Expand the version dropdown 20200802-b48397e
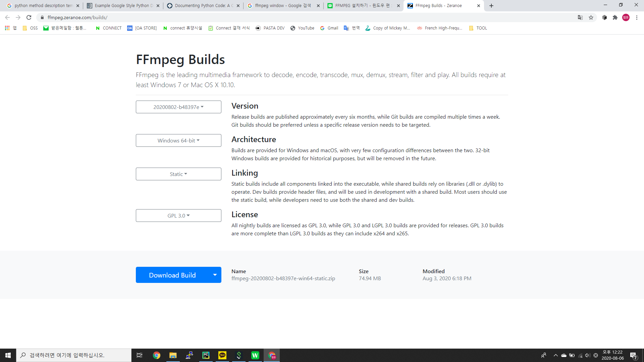This screenshot has width=644, height=362. click(x=178, y=107)
